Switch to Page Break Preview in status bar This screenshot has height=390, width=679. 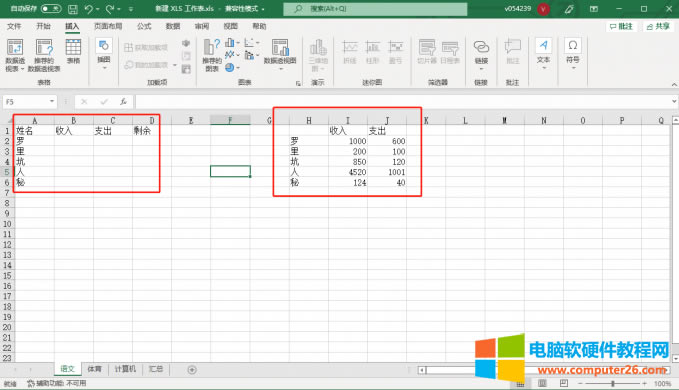coord(563,383)
